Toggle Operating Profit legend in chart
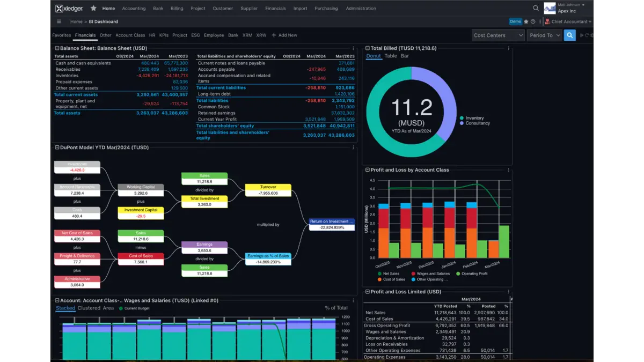Screen dimensions: 644x362 (x=472, y=274)
